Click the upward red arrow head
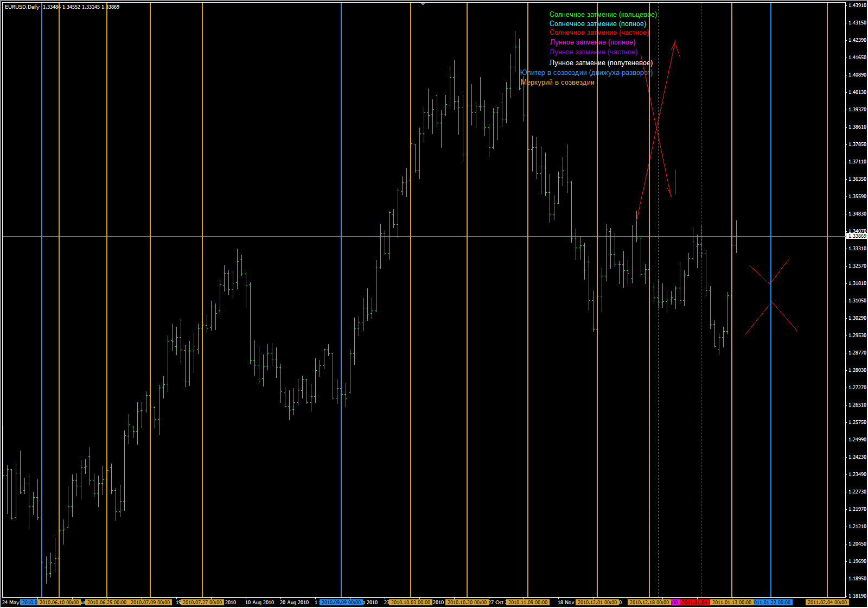The image size is (868, 608). (675, 42)
